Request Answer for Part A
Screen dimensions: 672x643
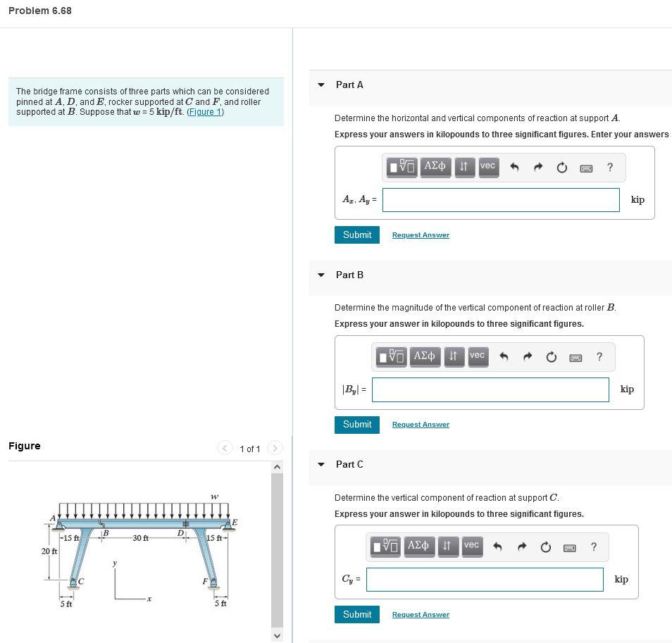pyautogui.click(x=421, y=235)
